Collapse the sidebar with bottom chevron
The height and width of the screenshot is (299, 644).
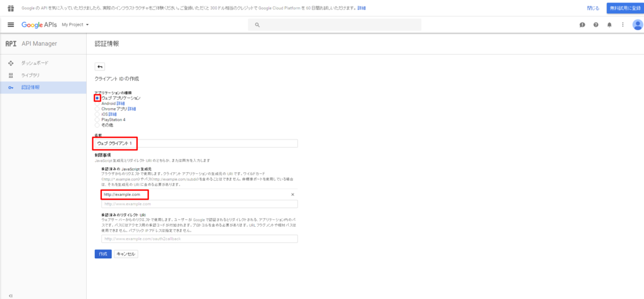11,296
